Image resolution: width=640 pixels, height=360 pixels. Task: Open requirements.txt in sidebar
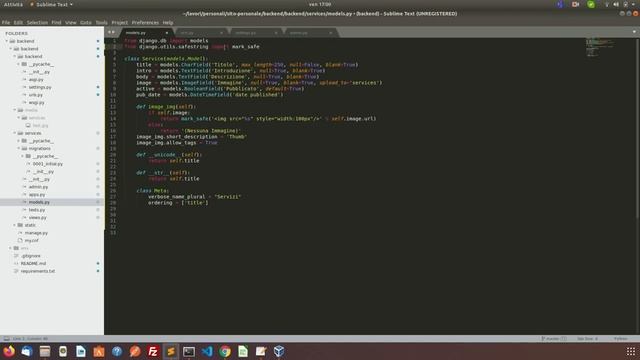(38, 271)
